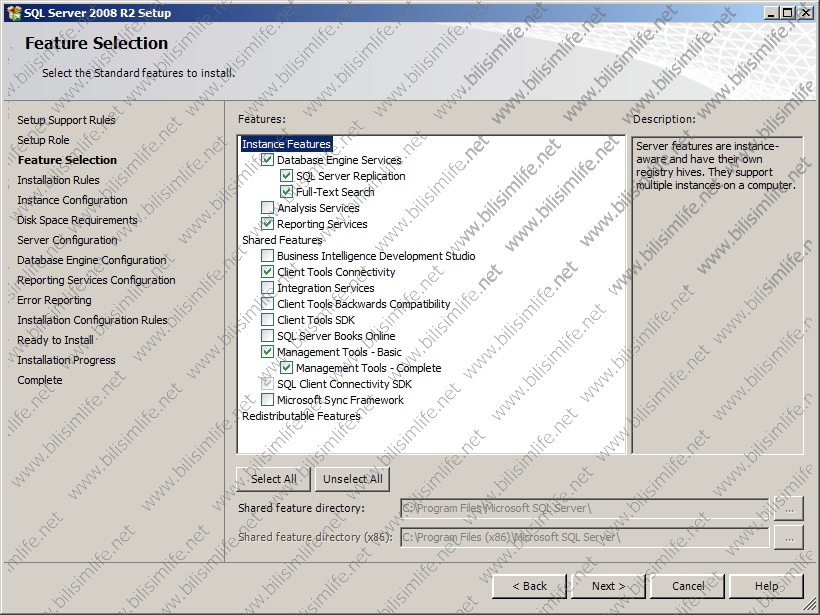Uncheck Database Engine Services checkbox
The height and width of the screenshot is (615, 820).
(x=267, y=160)
